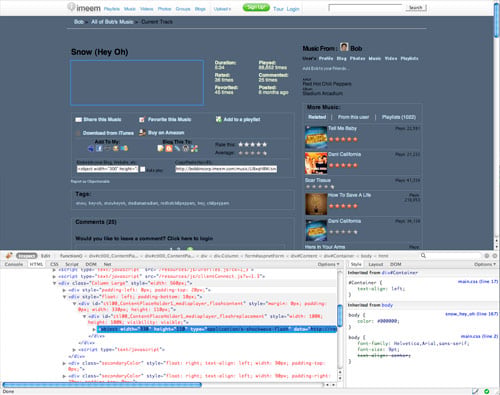Switch to the Firebug Net tab
The width and height of the screenshot is (500, 395).
point(107,264)
